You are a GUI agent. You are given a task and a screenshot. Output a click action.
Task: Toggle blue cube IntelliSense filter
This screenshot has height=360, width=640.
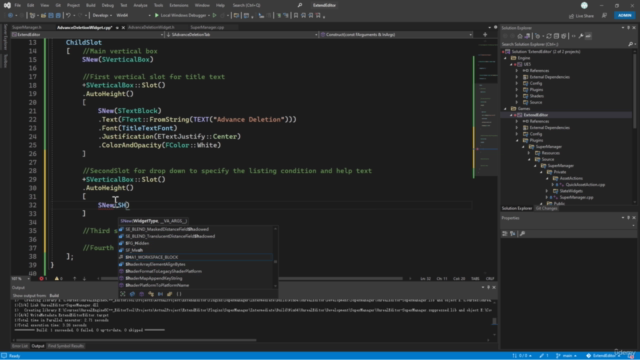132,294
